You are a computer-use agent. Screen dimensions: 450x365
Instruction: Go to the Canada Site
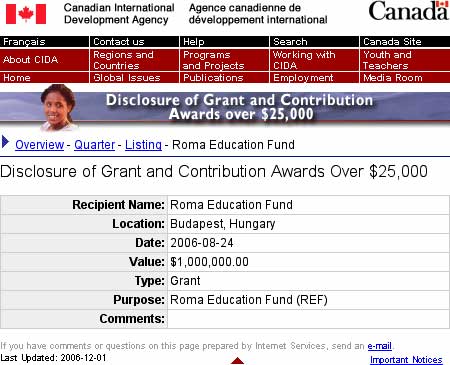pos(392,42)
